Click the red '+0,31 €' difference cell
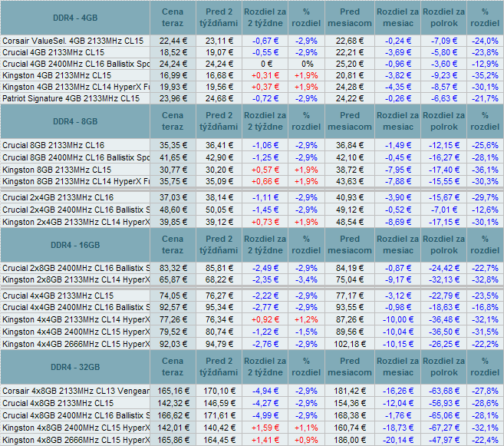Screen dimensions: 504x446 coord(265,75)
